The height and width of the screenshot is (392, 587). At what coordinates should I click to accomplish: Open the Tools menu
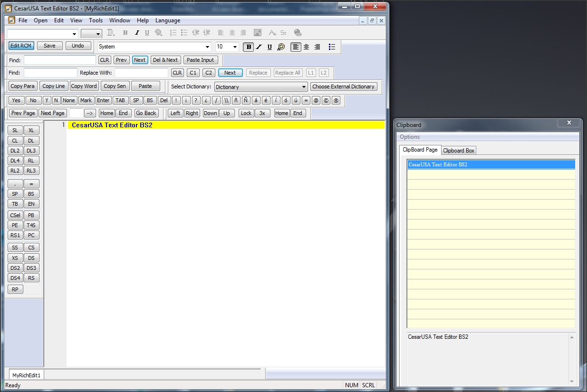[96, 20]
